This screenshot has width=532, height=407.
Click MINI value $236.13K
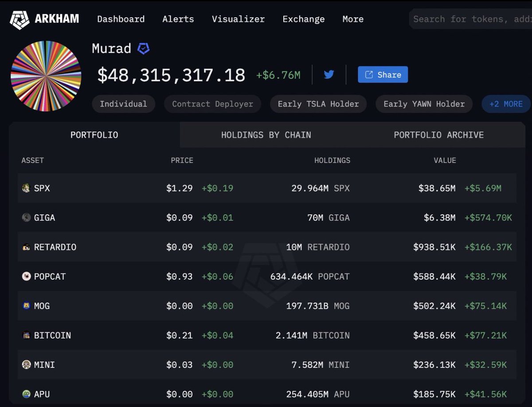click(434, 364)
